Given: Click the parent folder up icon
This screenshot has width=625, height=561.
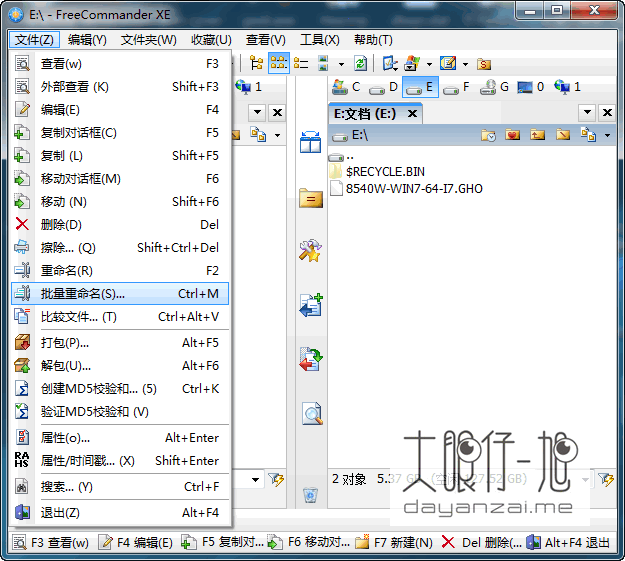Looking at the screenshot, I should pyautogui.click(x=537, y=135).
